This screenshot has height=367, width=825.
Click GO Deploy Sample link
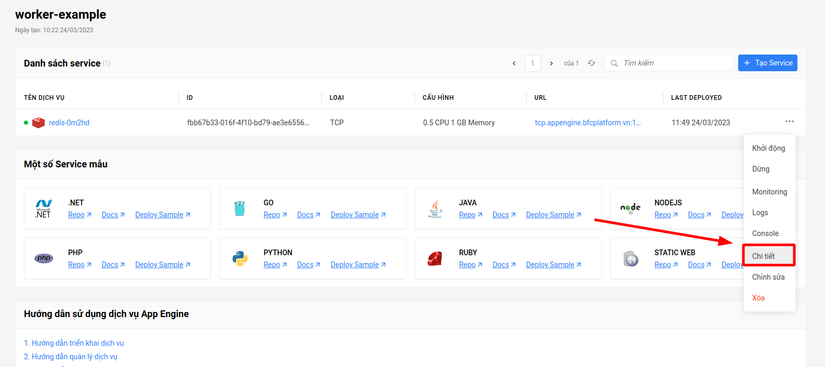(358, 215)
